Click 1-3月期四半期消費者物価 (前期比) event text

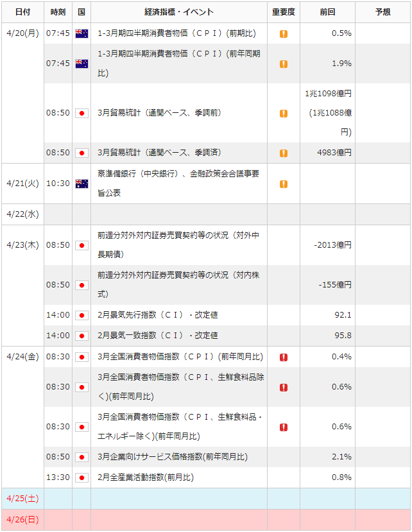click(177, 33)
